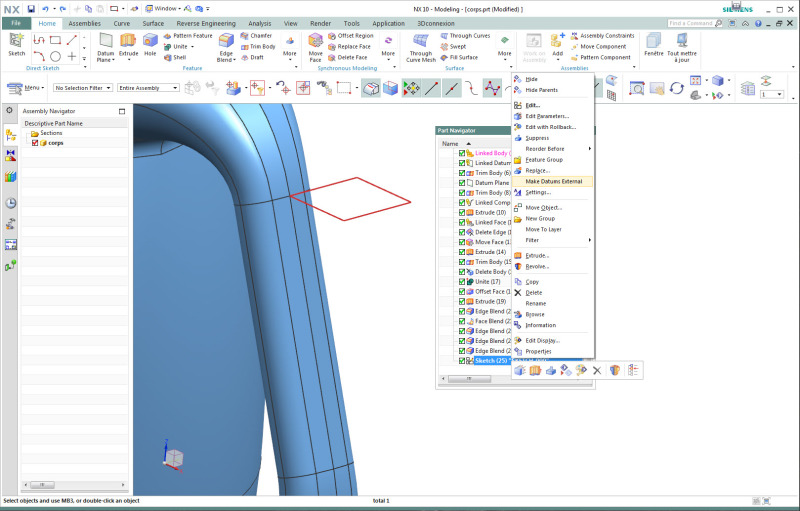The image size is (800, 511).
Task: Open the History clock icon in sidebar
Action: pos(10,202)
